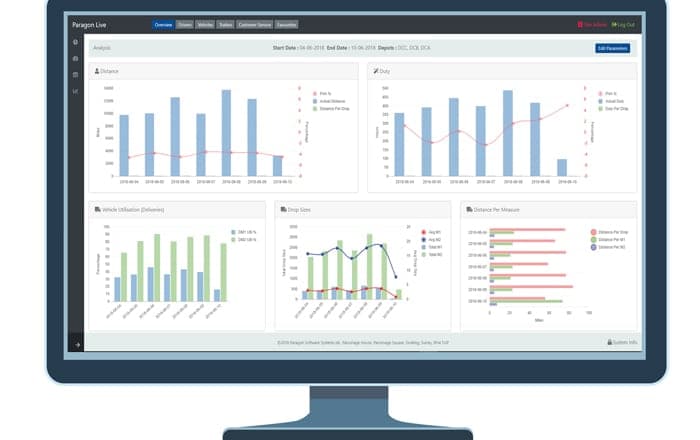Click the Duty panel title
Image resolution: width=700 pixels, height=440 pixels.
[385, 71]
